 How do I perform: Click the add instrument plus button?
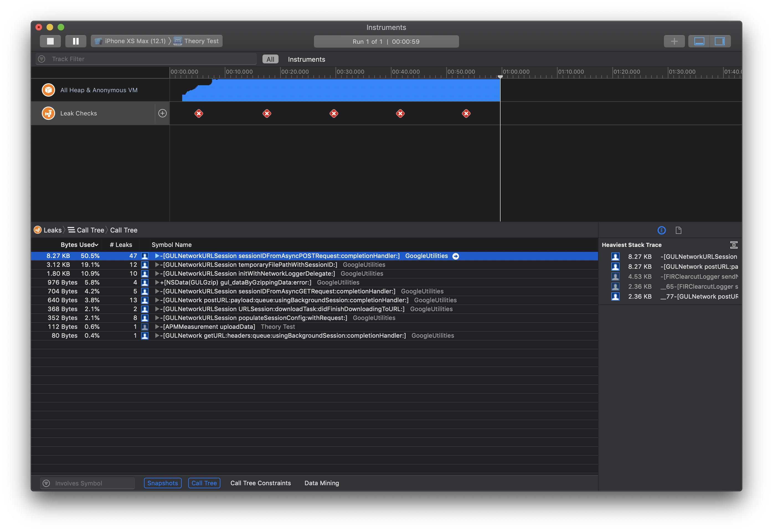point(674,41)
